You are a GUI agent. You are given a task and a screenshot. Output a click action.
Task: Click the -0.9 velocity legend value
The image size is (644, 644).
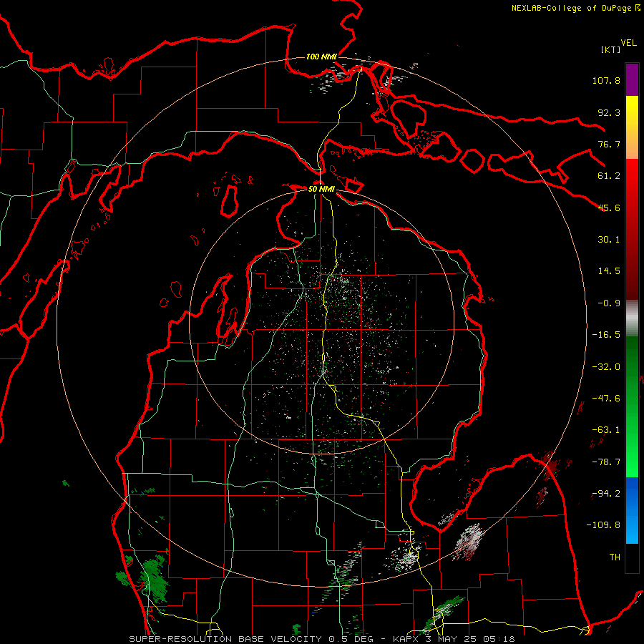coord(609,303)
